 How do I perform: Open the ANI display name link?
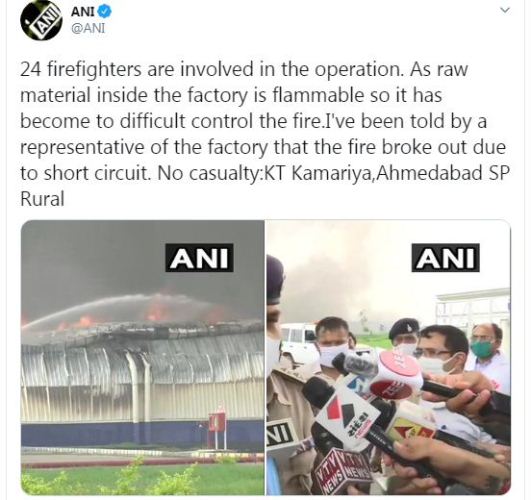click(83, 12)
